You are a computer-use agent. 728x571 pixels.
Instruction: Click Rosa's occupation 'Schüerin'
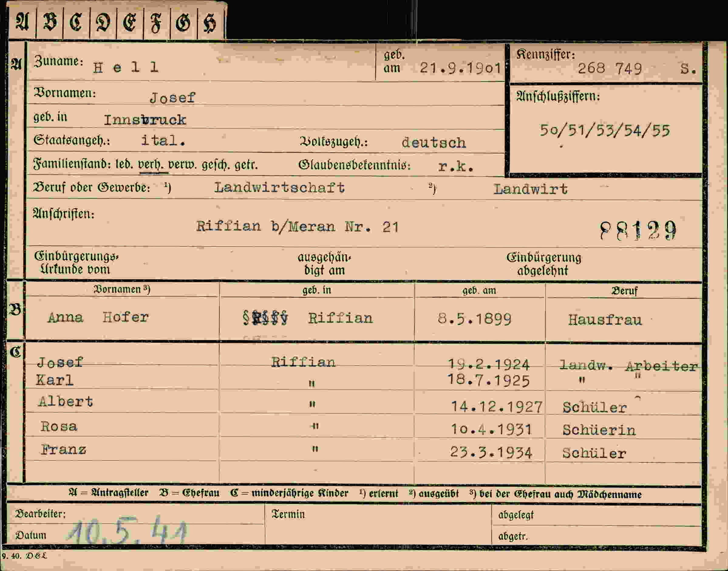coord(599,430)
